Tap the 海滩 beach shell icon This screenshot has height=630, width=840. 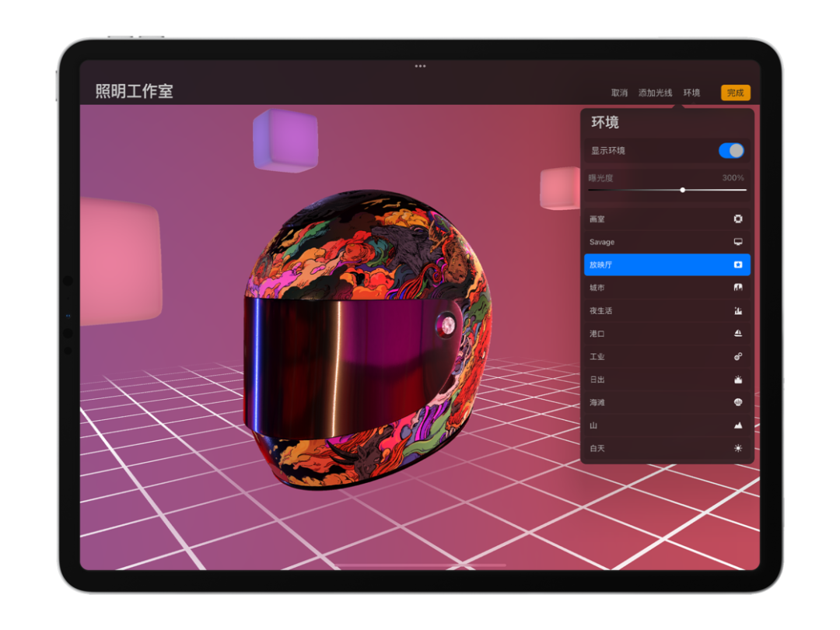coord(737,402)
